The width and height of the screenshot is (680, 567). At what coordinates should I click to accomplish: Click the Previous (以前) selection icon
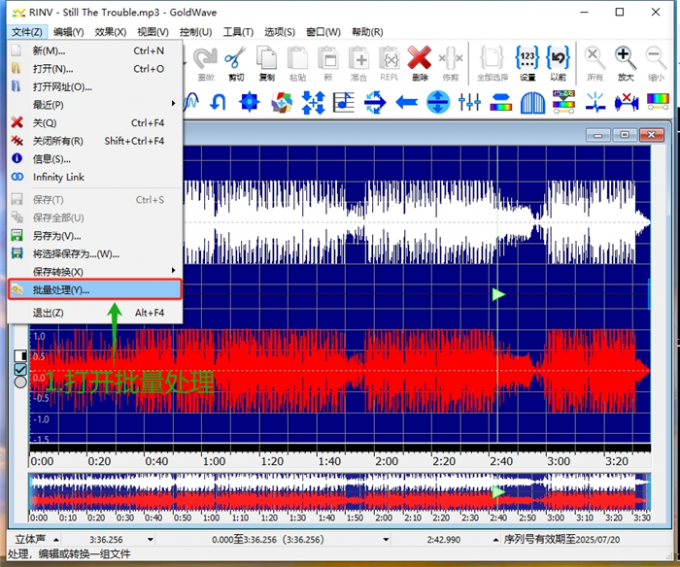tap(558, 63)
